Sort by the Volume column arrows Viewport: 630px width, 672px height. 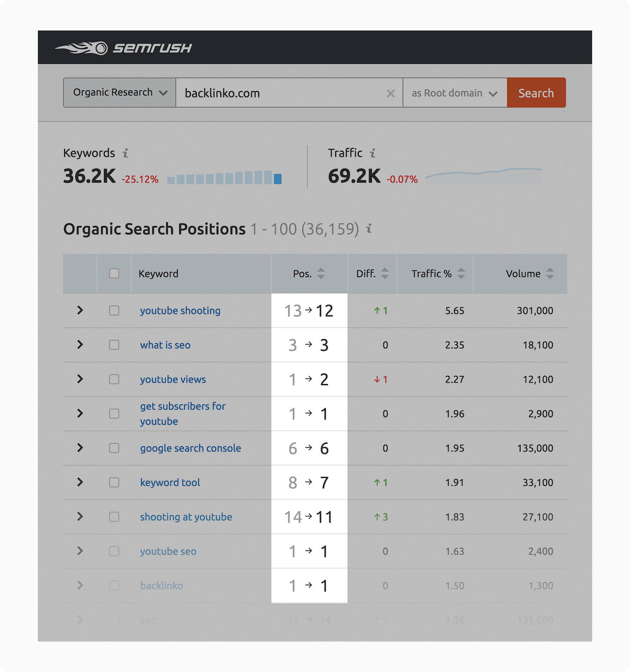coord(550,273)
